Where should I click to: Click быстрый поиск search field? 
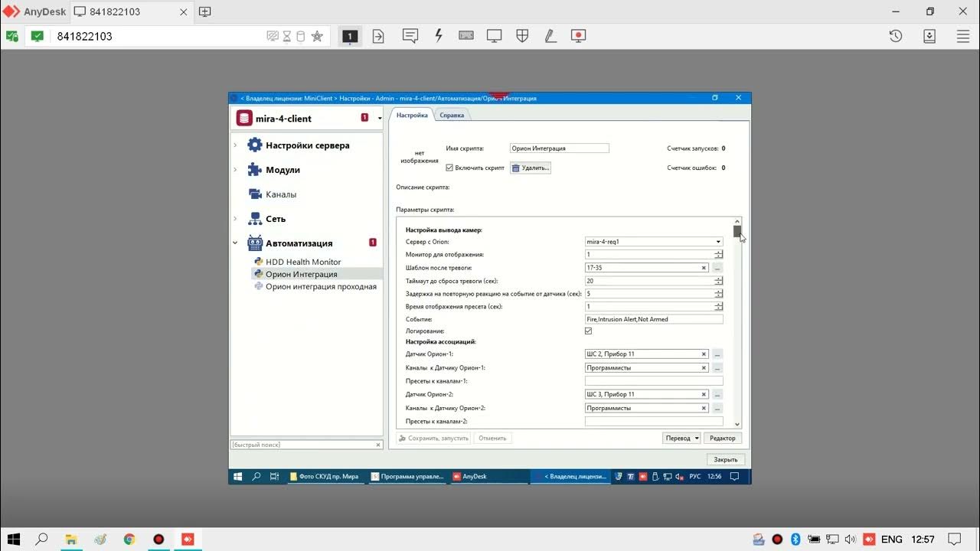coord(306,445)
